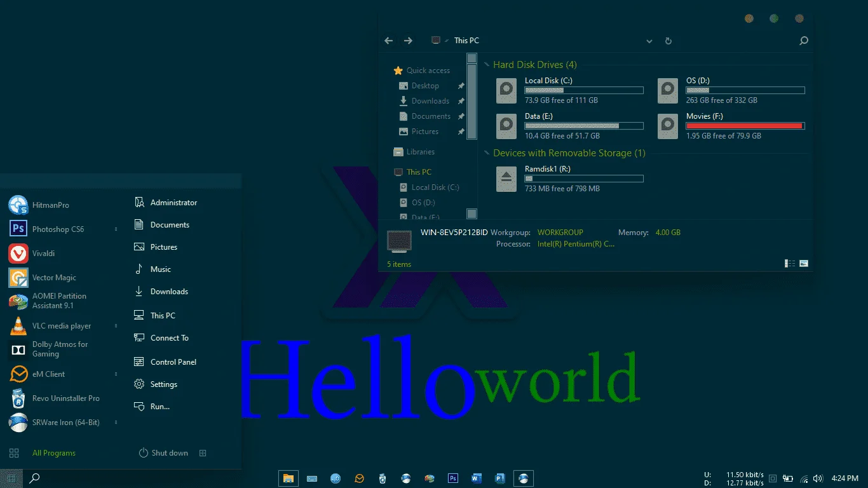The height and width of the screenshot is (488, 868).
Task: Open Pictures from the start menu
Action: coord(155,247)
